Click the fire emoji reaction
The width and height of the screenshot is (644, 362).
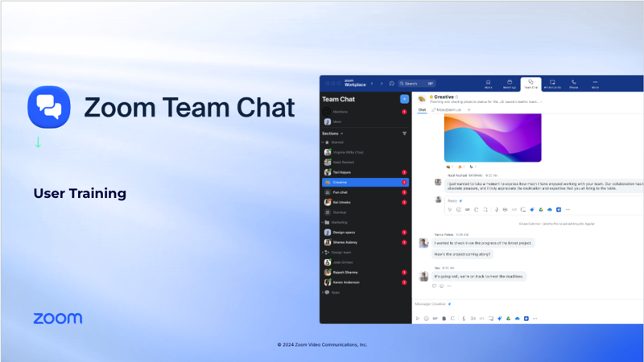tap(461, 167)
